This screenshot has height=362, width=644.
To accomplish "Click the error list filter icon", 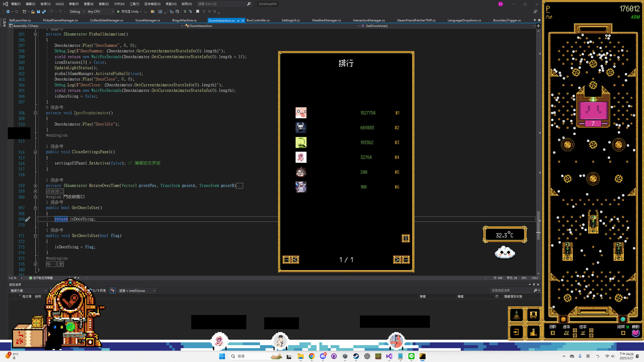I will point(113,291).
